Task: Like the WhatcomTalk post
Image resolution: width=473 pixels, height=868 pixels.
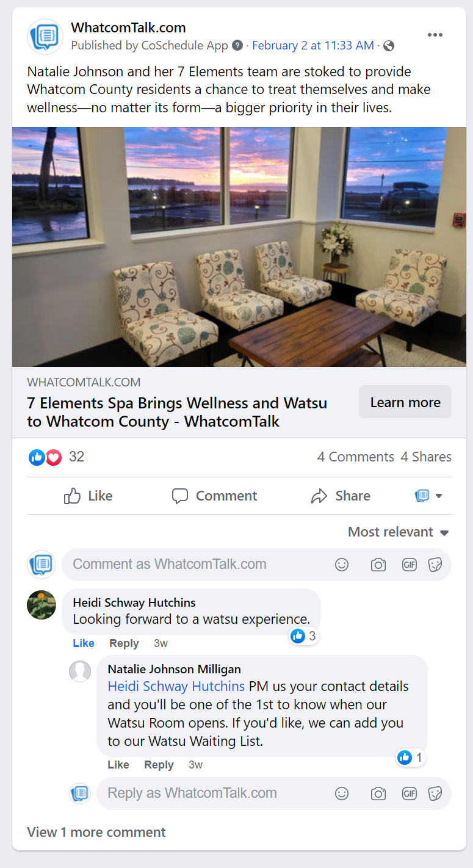Action: 88,496
